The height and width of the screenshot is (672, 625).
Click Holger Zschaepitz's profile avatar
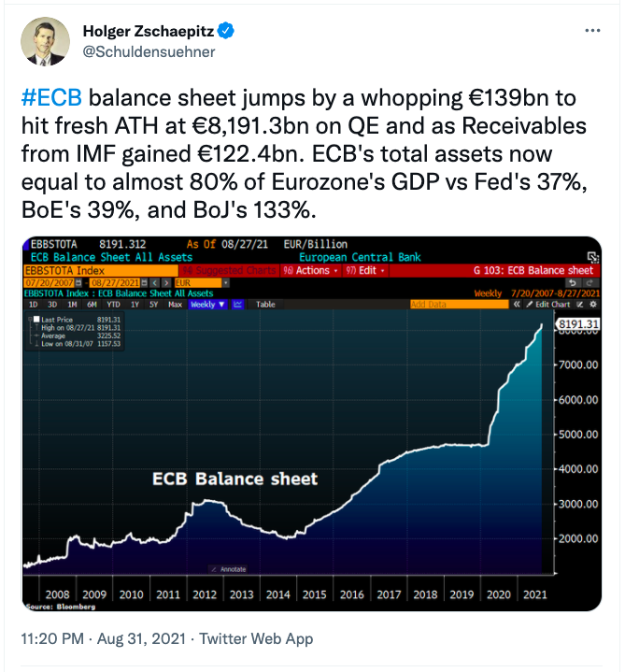coord(46,41)
